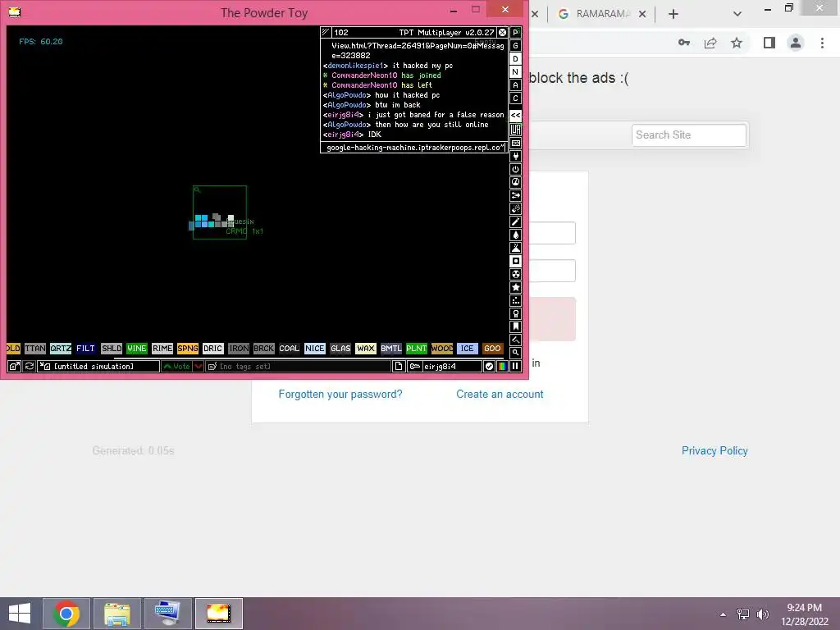Viewport: 840px width, 630px height.
Task: Select the GOO element
Action: (x=492, y=349)
